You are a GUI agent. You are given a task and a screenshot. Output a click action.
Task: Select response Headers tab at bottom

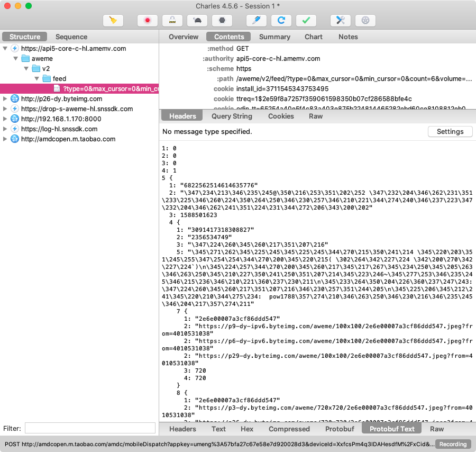click(182, 429)
